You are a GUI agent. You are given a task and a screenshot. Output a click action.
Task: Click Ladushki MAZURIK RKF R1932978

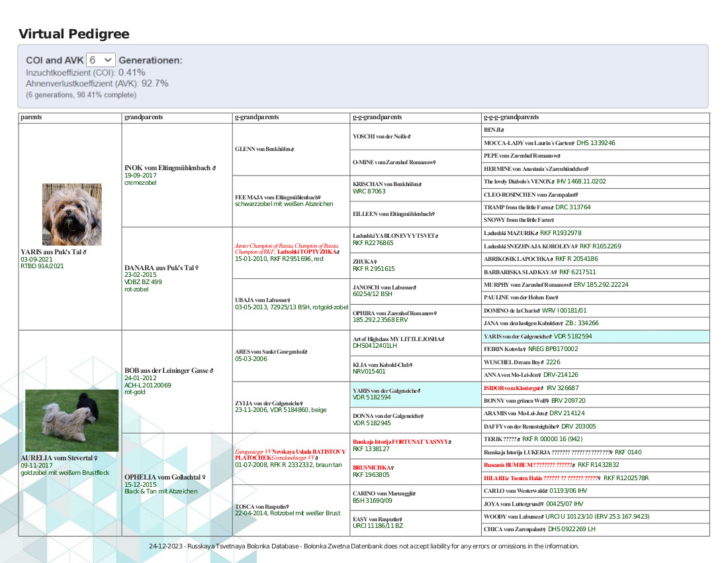click(533, 232)
